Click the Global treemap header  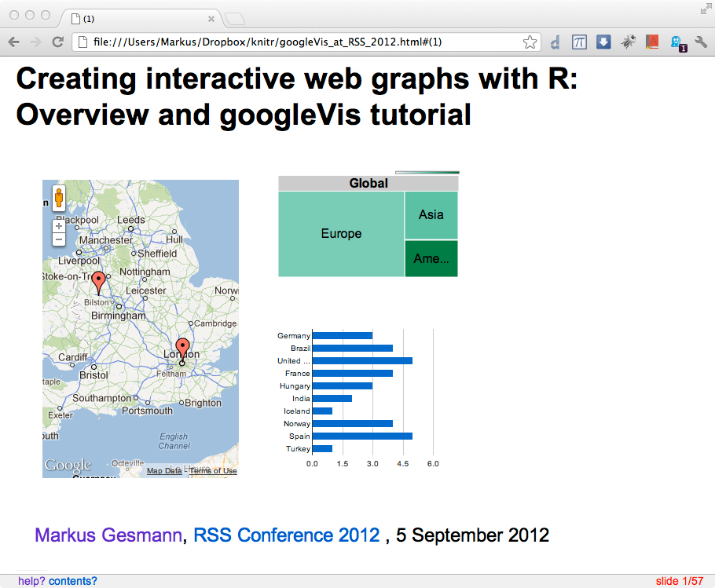tap(368, 183)
